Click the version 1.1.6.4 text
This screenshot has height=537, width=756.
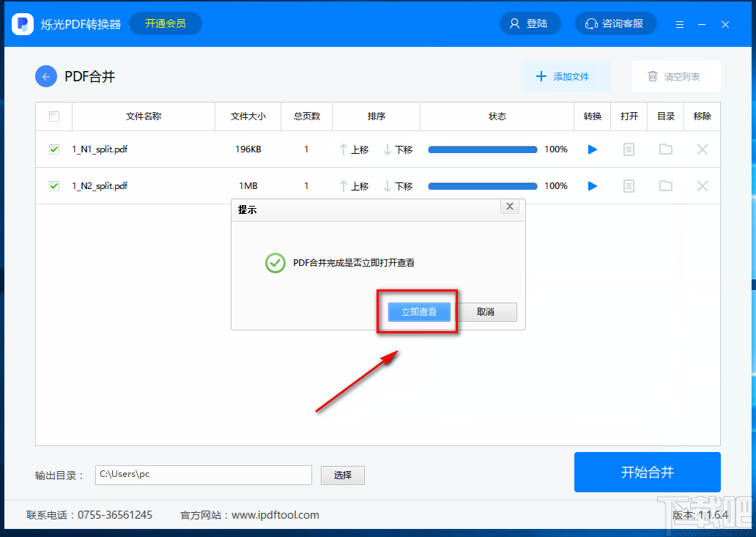(700, 515)
